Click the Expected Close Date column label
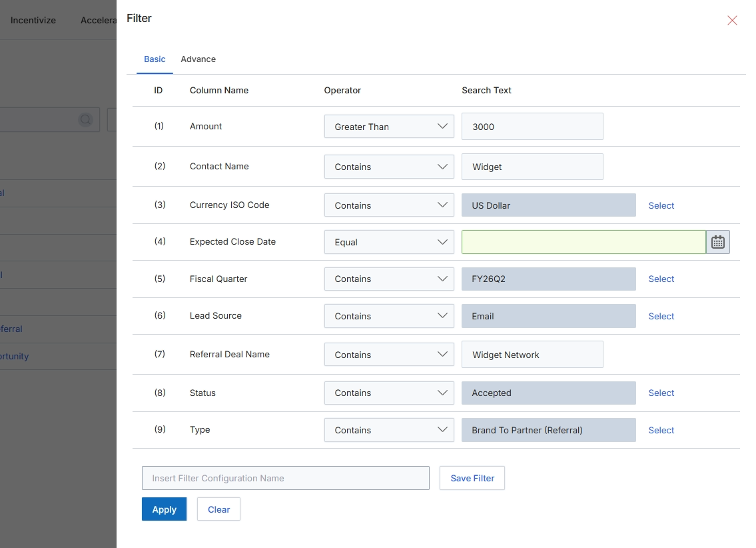The image size is (756, 548). 232,242
